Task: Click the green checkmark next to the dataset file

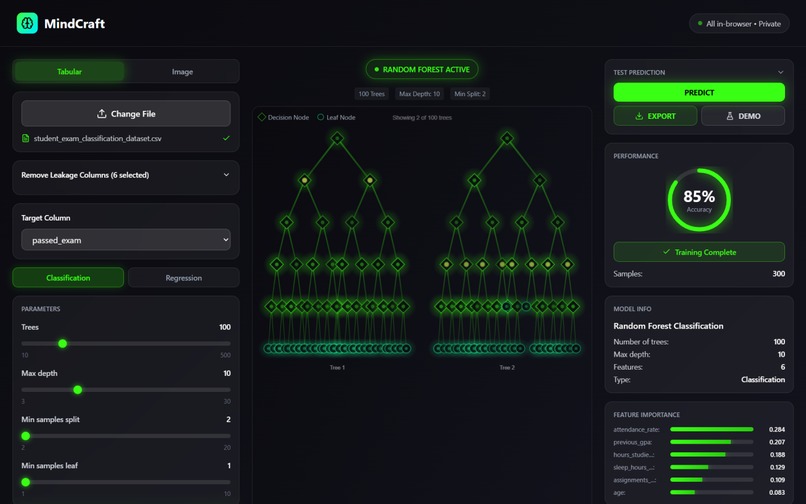Action: coord(226,138)
